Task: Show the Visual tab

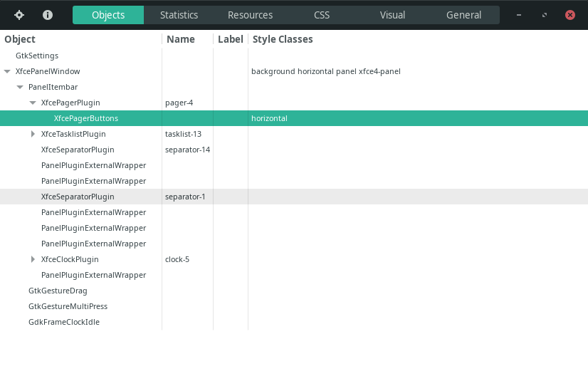Action: (392, 15)
